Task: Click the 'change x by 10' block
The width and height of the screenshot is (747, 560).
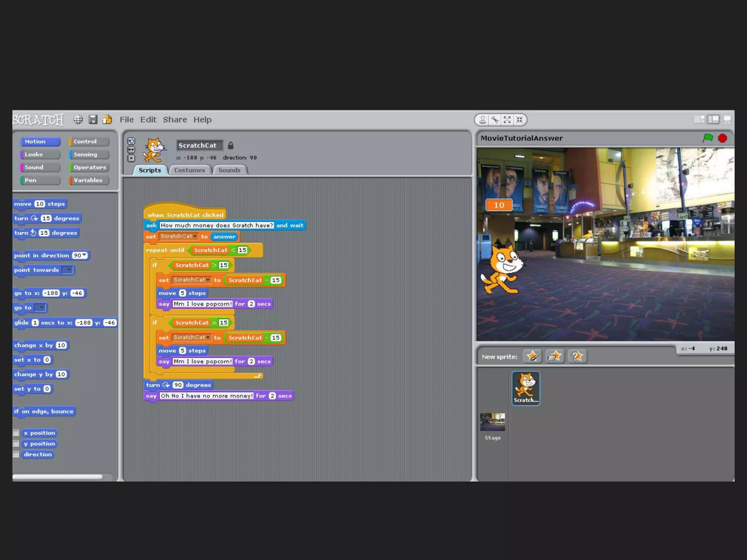Action: (41, 345)
